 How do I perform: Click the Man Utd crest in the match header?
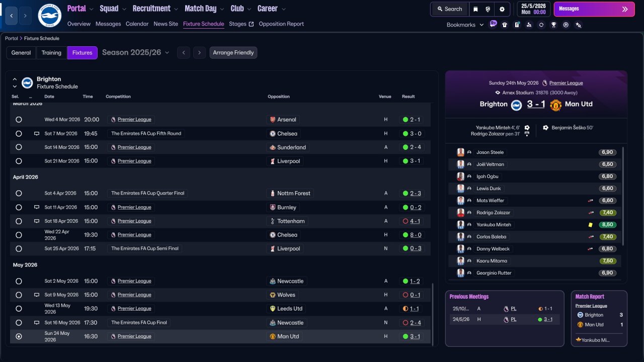[555, 105]
